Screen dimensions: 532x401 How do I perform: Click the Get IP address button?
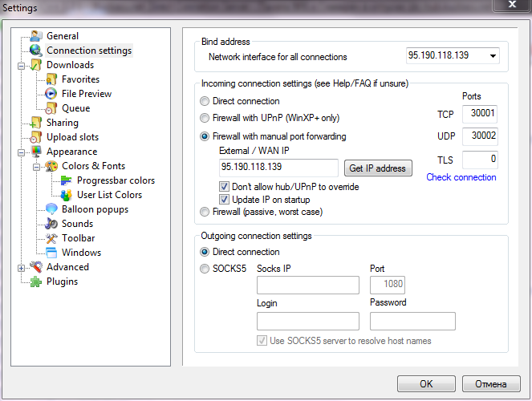click(x=378, y=168)
